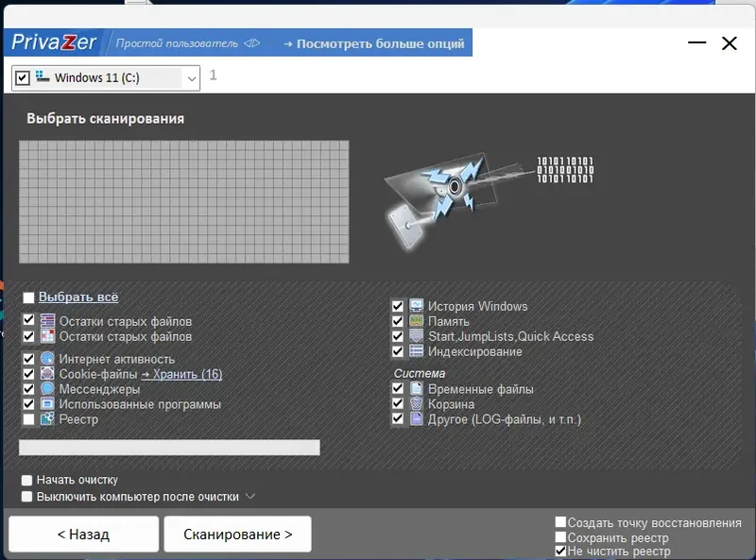The height and width of the screenshot is (560, 756).
Task: Tick Создать точку восстановления checkbox
Action: coord(560,522)
